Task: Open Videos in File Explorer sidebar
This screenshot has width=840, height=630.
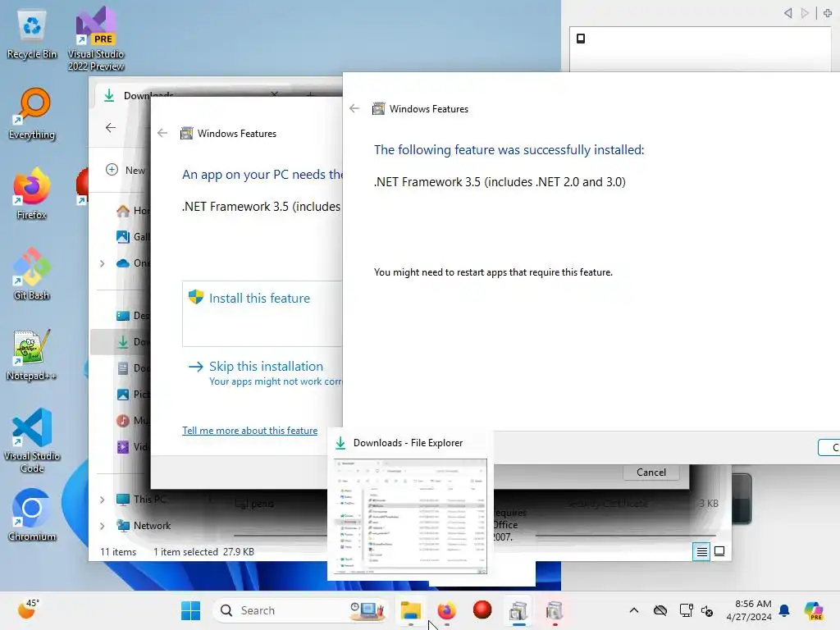Action: 134,447
